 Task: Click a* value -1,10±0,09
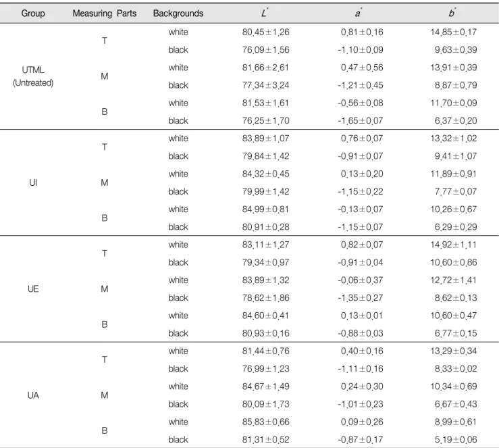click(361, 50)
